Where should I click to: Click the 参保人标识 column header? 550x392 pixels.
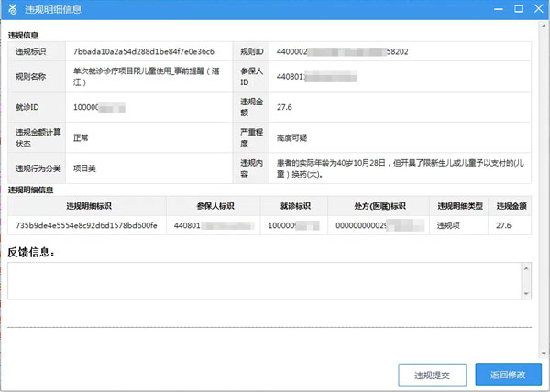(x=213, y=206)
